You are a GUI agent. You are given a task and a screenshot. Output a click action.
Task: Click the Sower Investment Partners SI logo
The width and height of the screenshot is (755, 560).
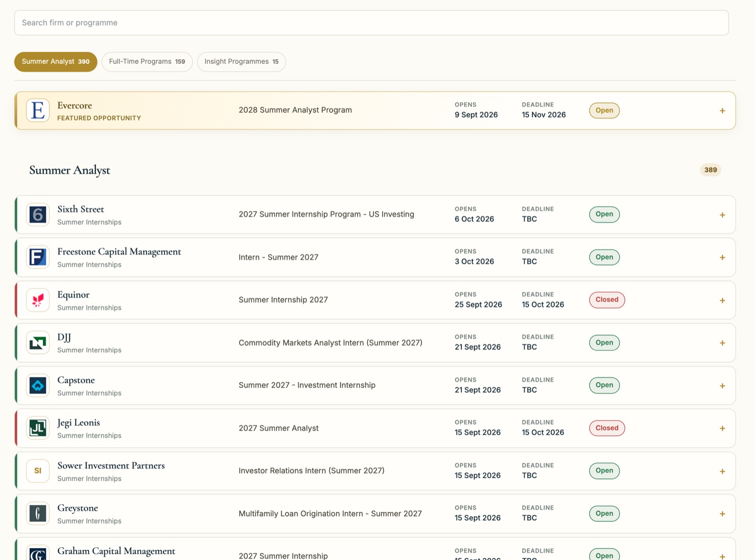click(x=38, y=471)
